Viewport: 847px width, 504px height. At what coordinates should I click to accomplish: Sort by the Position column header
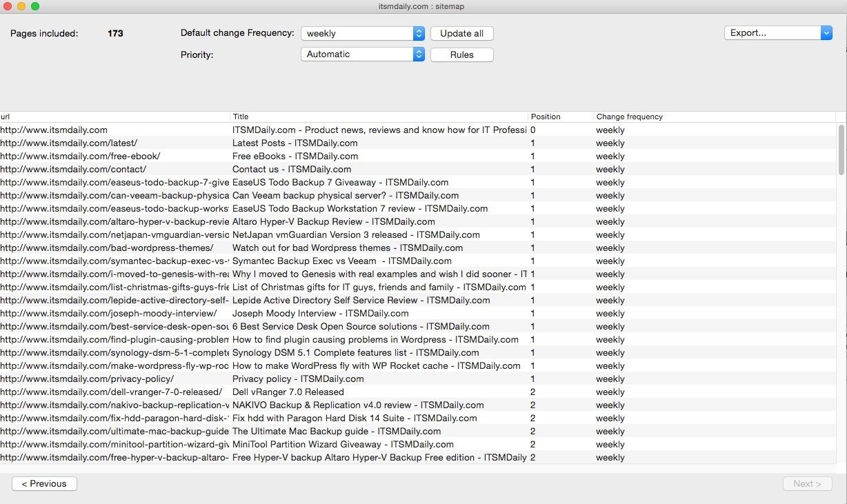tap(561, 117)
